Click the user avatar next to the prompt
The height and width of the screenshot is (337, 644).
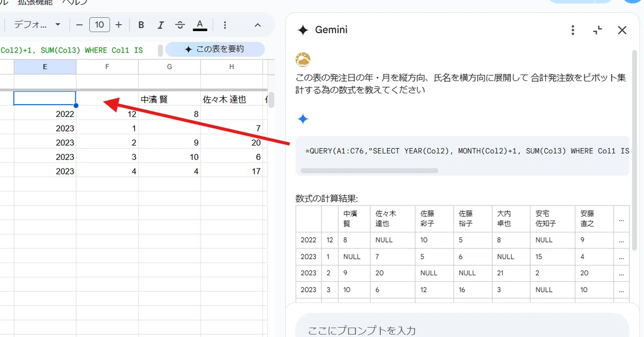click(303, 60)
